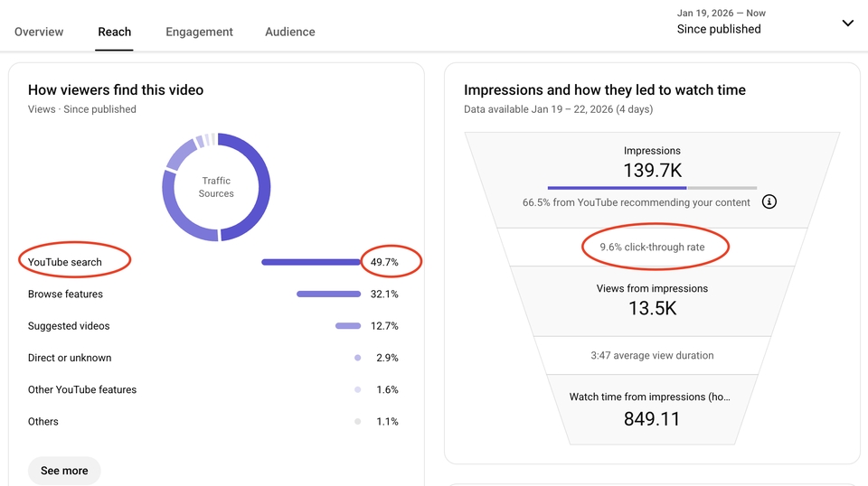Select the Direct or unknown row
The image size is (868, 486).
[70, 358]
